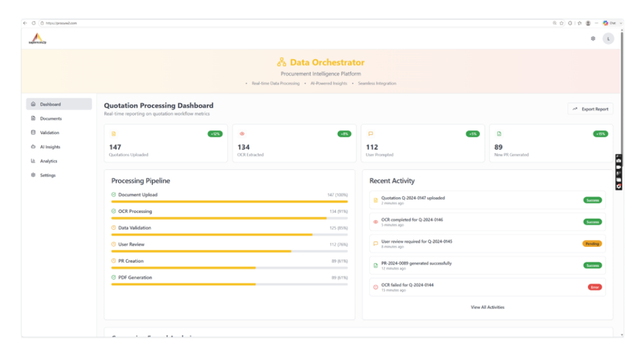Click the Quotations Uploaded document icon
Image resolution: width=644 pixels, height=347 pixels.
coord(114,134)
